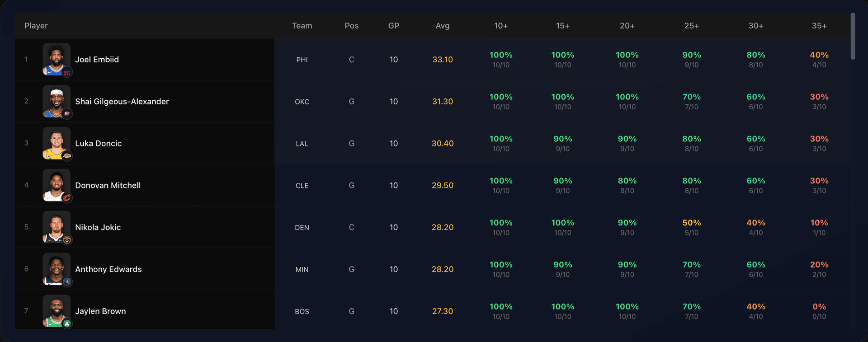
Task: Sort the table by the 35+ column
Action: [x=820, y=26]
